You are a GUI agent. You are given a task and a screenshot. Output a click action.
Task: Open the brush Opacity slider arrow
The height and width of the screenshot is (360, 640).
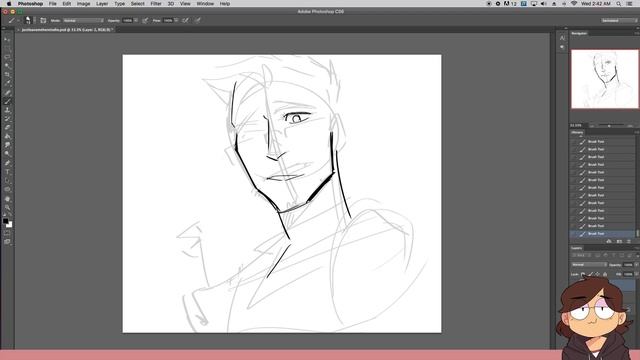(136, 20)
